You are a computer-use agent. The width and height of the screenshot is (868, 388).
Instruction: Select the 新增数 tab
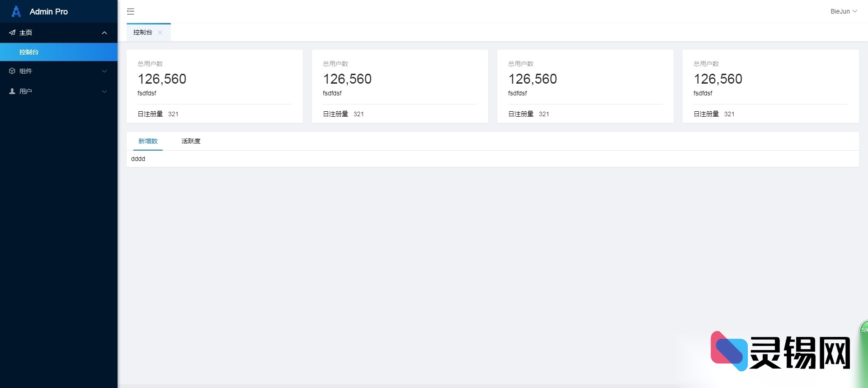click(148, 141)
